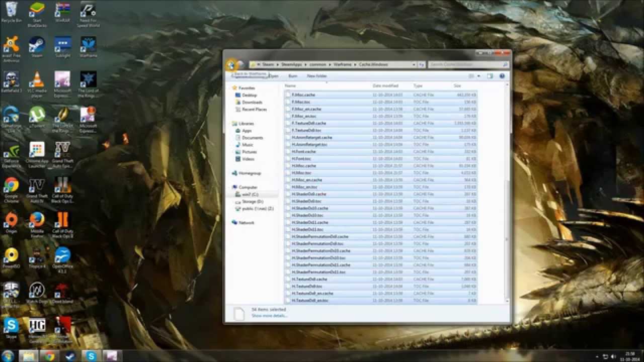Click the Windows Start orb
Viewport: 644px width, 362px height.
tap(8, 355)
